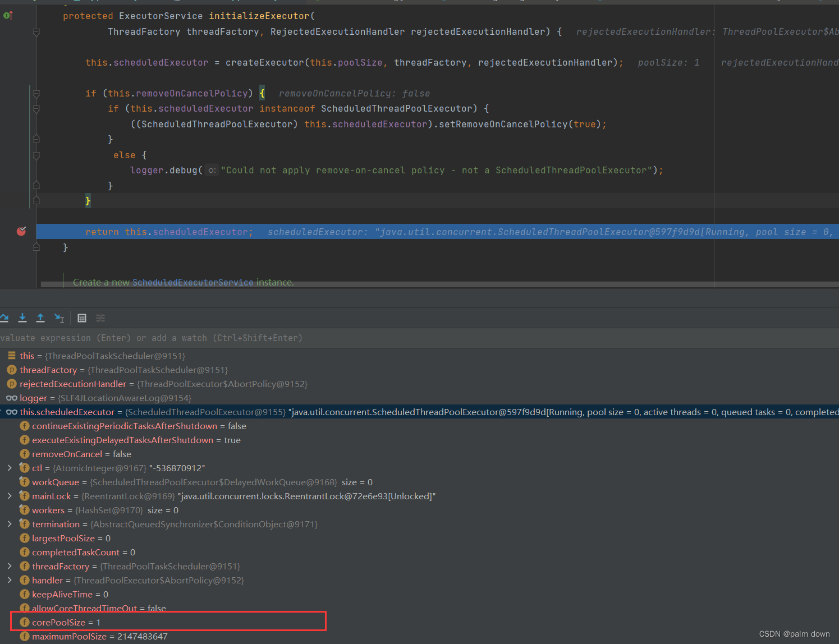Click the greyed Trace Current Stream Chain icon

click(100, 318)
